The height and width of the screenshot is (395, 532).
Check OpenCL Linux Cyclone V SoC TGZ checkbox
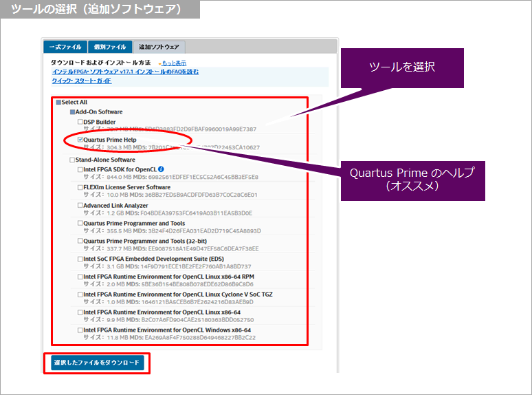80,295
